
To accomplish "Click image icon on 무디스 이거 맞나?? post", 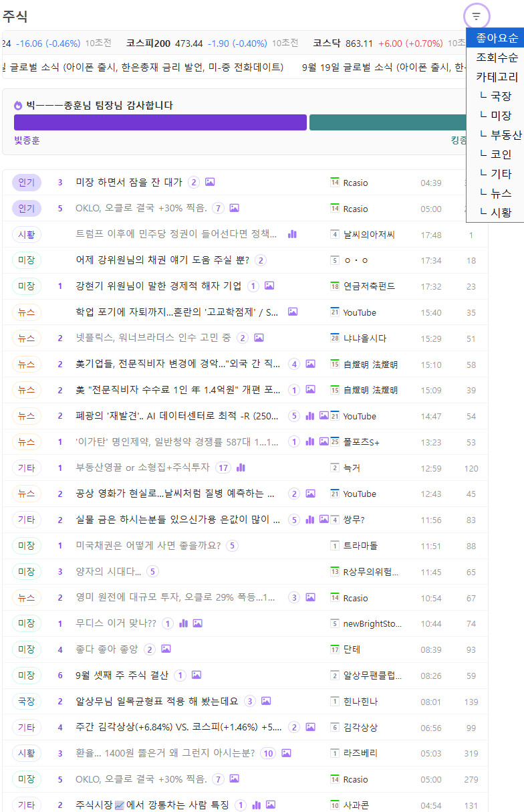I will tap(198, 623).
